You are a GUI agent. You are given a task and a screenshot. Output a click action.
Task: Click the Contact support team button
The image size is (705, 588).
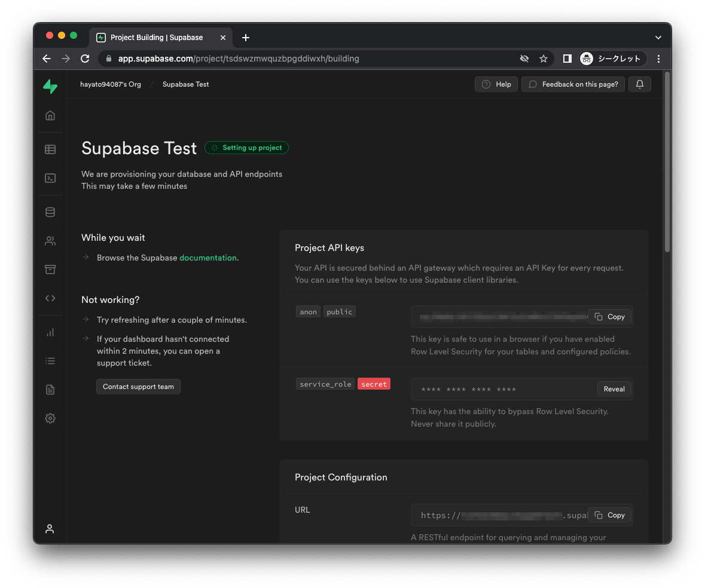pyautogui.click(x=138, y=387)
